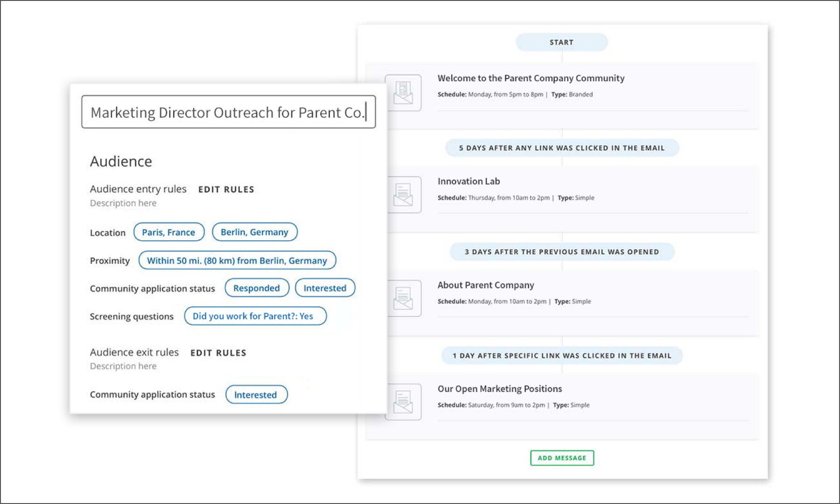This screenshot has height=504, width=840.
Task: Click the campaign name input field
Action: point(228,112)
